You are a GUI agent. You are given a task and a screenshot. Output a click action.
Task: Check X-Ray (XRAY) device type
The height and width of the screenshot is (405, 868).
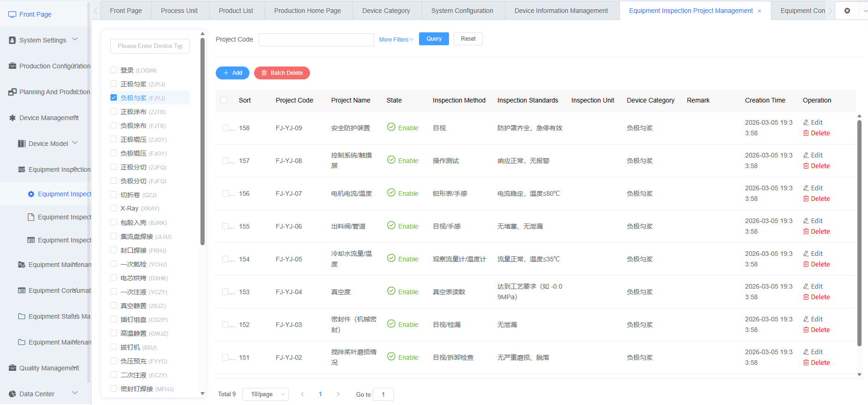[x=114, y=208]
